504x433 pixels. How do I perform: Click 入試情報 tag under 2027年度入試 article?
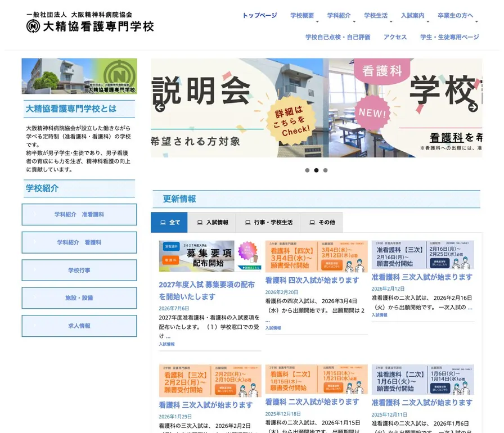point(167,344)
